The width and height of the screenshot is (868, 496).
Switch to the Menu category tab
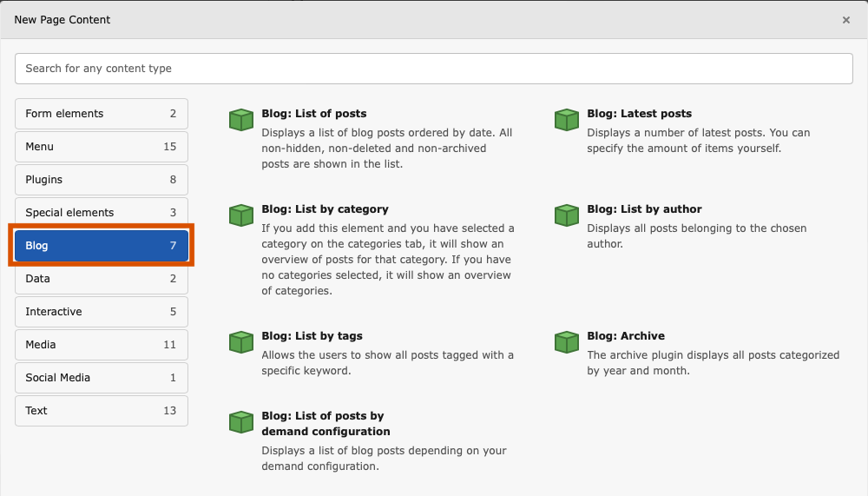click(x=102, y=147)
